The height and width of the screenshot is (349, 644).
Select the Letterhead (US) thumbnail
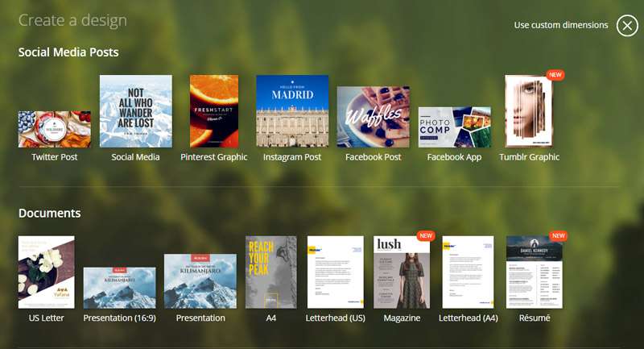pyautogui.click(x=336, y=272)
